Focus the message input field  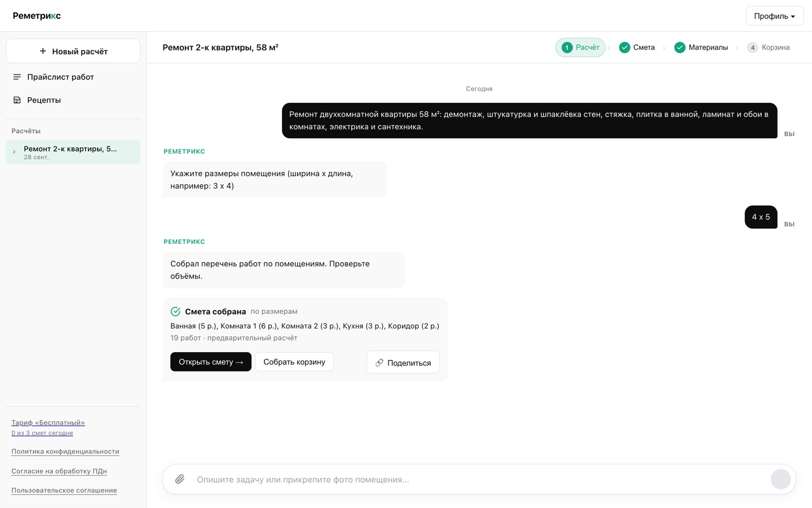pos(479,479)
